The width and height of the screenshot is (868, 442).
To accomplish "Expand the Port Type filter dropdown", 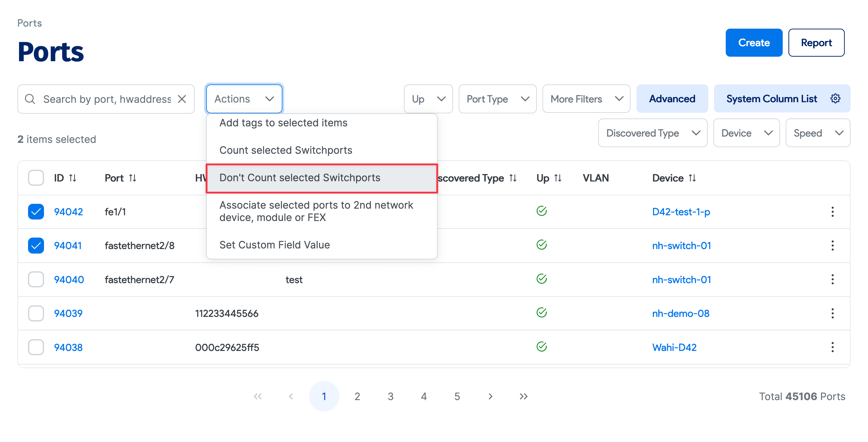I will pyautogui.click(x=497, y=99).
